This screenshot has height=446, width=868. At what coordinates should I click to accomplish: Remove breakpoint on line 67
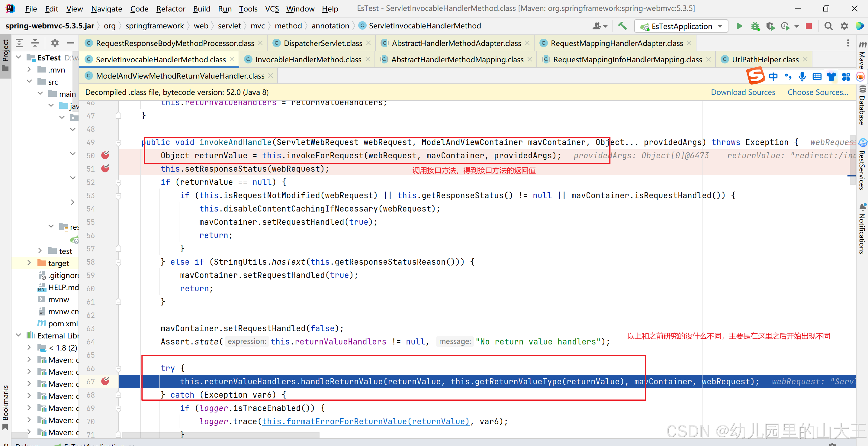click(x=105, y=381)
